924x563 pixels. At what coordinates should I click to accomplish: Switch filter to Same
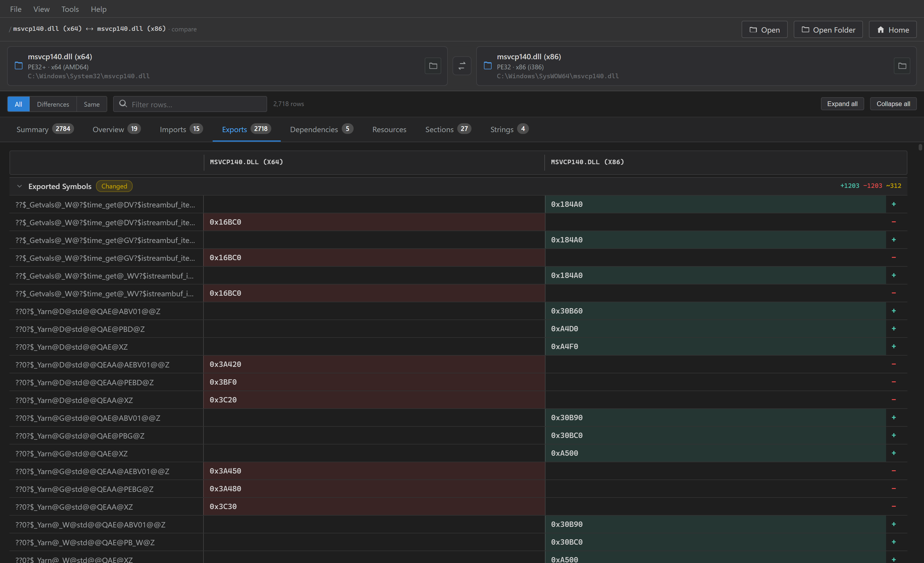click(x=92, y=104)
